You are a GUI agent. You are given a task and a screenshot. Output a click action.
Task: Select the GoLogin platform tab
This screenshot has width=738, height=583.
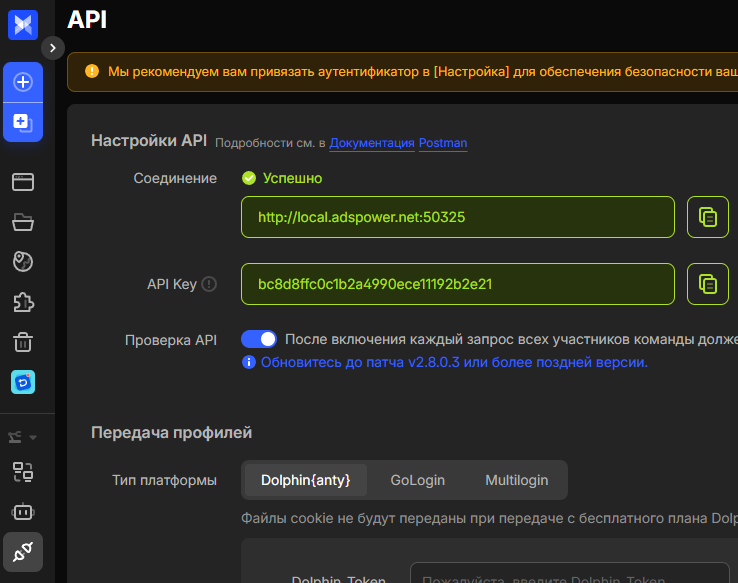pos(417,480)
